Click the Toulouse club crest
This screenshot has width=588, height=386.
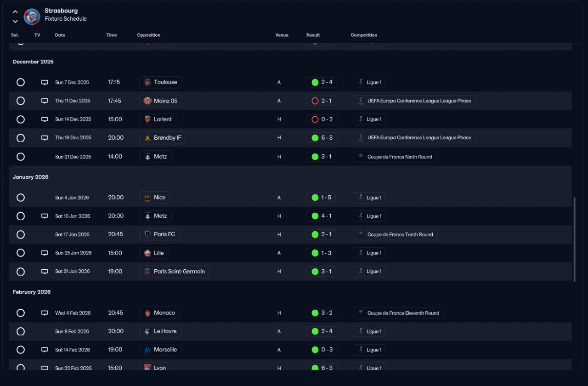pos(147,82)
